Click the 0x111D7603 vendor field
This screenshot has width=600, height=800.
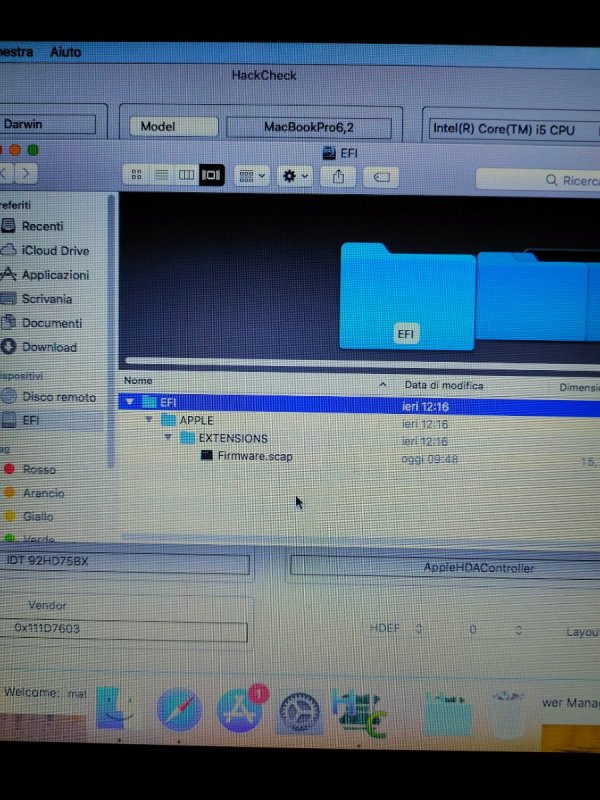[123, 630]
